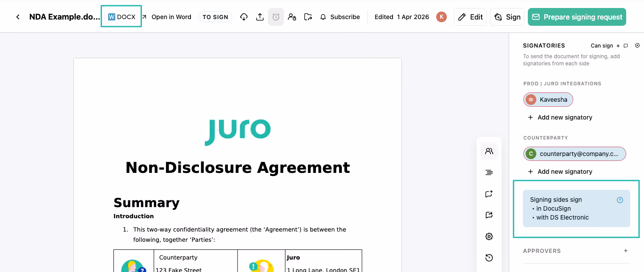Viewport: 644px width, 272px height.
Task: Click the upload arrow icon in toolbar
Action: point(260,17)
